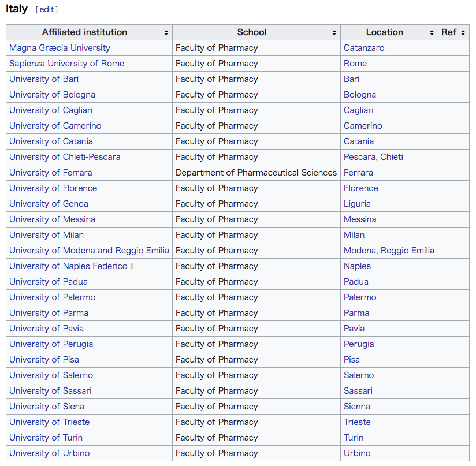Open University of Catania link
Viewport: 476px width, 466px height.
(x=51, y=141)
